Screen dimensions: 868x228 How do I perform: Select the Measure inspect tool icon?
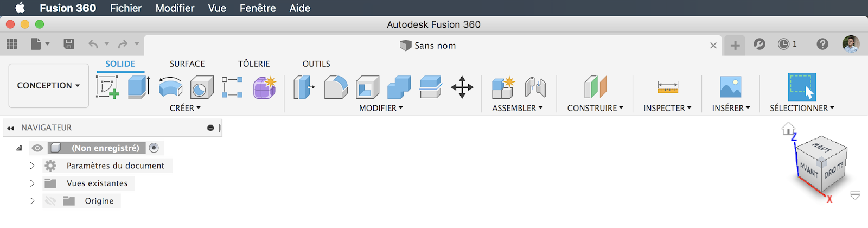coord(668,87)
